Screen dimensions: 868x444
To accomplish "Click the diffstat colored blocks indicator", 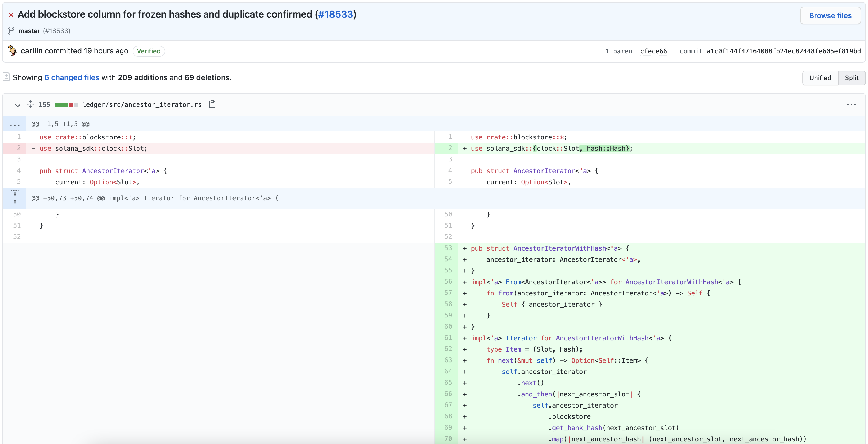I will (x=66, y=104).
